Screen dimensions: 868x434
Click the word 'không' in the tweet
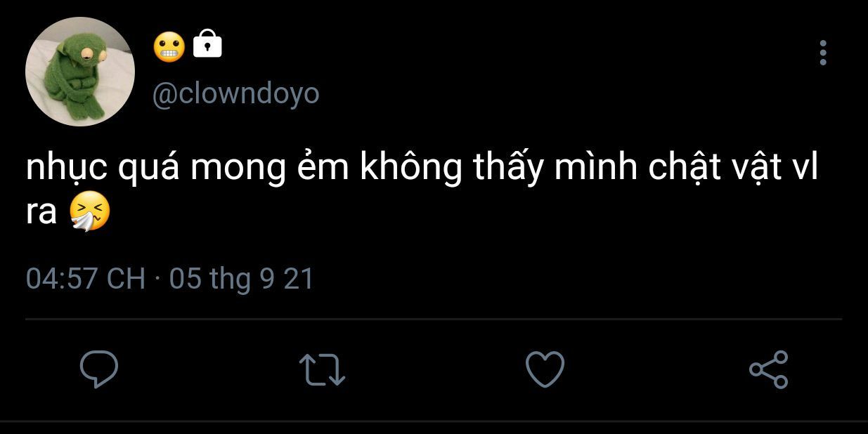coord(411,171)
